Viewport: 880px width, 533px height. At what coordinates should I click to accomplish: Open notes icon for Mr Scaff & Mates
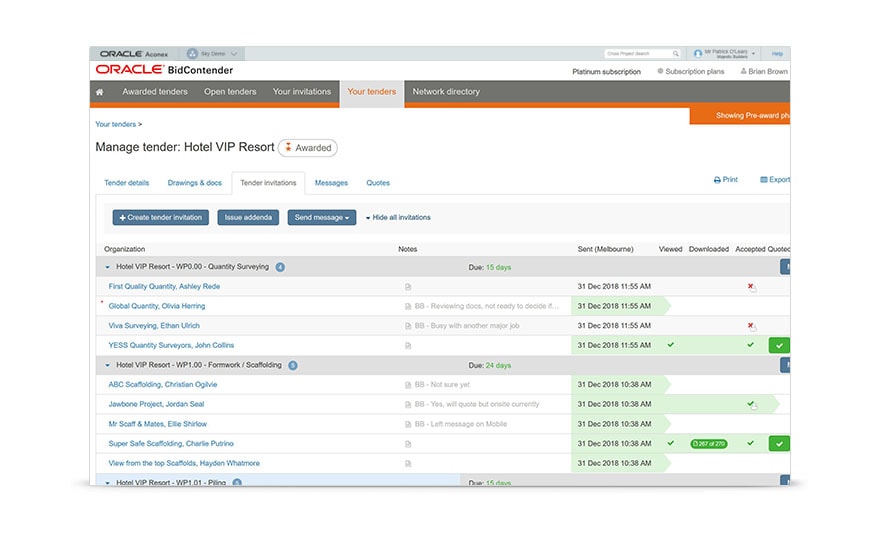click(x=408, y=424)
